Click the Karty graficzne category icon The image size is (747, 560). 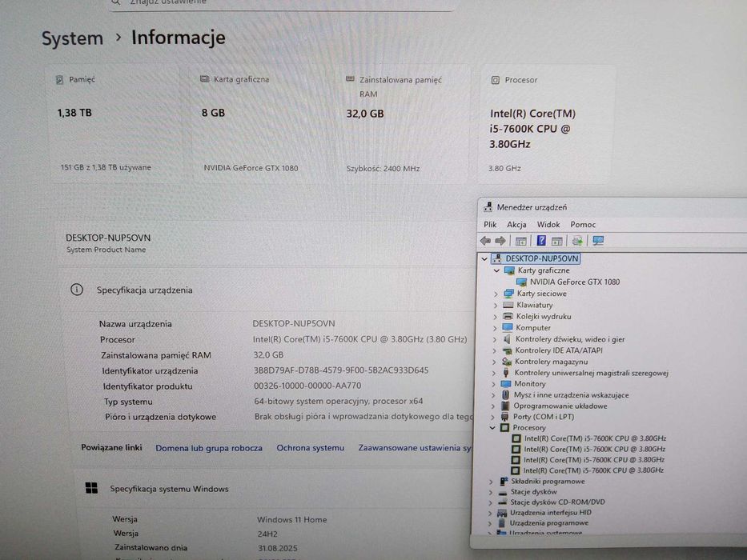tap(509, 270)
